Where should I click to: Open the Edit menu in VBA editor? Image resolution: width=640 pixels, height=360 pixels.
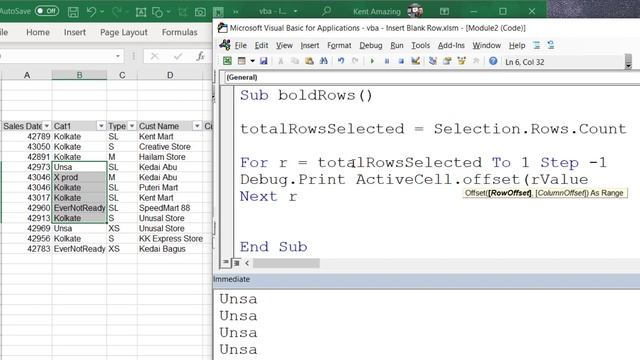261,45
